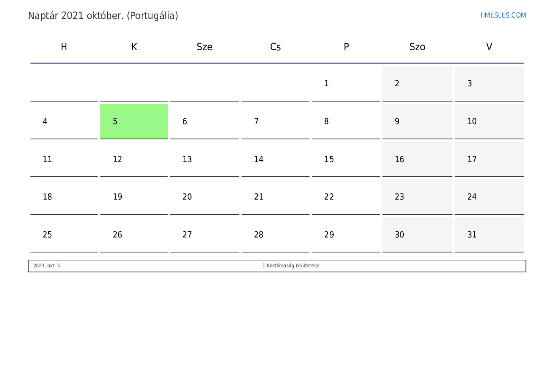
Task: Select day 25 in Monday column
Action: point(64,235)
